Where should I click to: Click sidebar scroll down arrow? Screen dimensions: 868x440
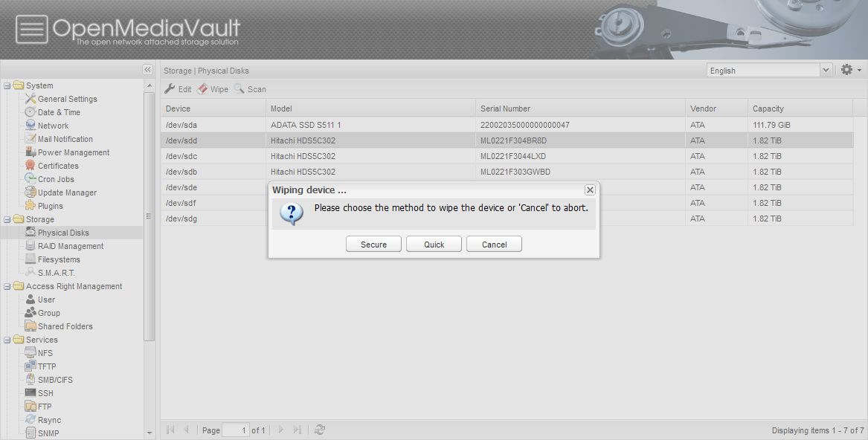pyautogui.click(x=149, y=433)
